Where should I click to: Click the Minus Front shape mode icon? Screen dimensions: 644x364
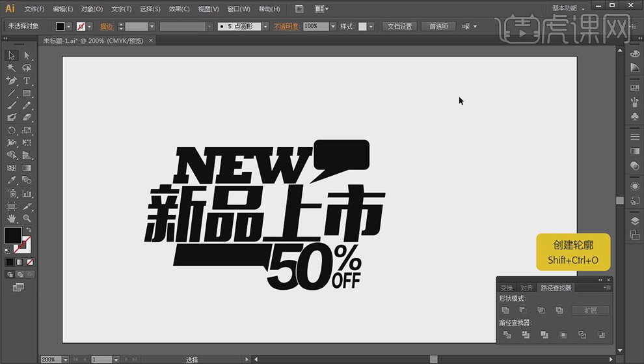point(523,311)
